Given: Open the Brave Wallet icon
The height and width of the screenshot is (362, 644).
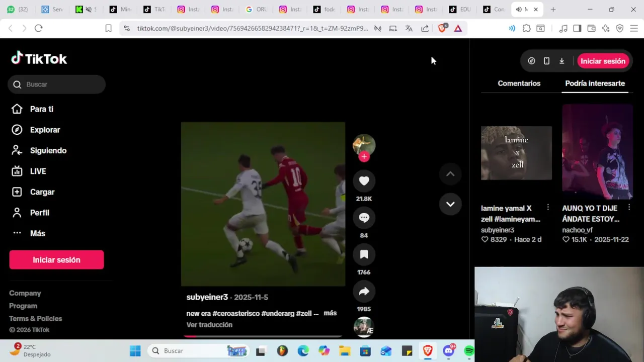Looking at the screenshot, I should pos(591,29).
